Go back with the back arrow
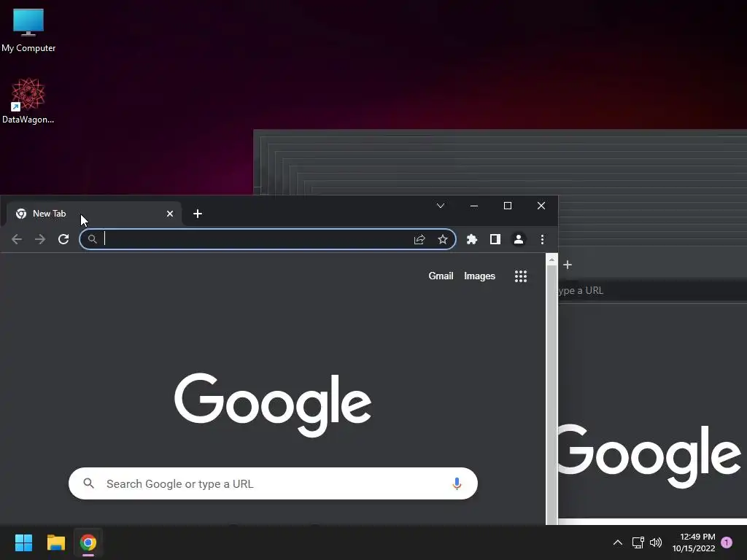This screenshot has height=560, width=747. coord(17,239)
